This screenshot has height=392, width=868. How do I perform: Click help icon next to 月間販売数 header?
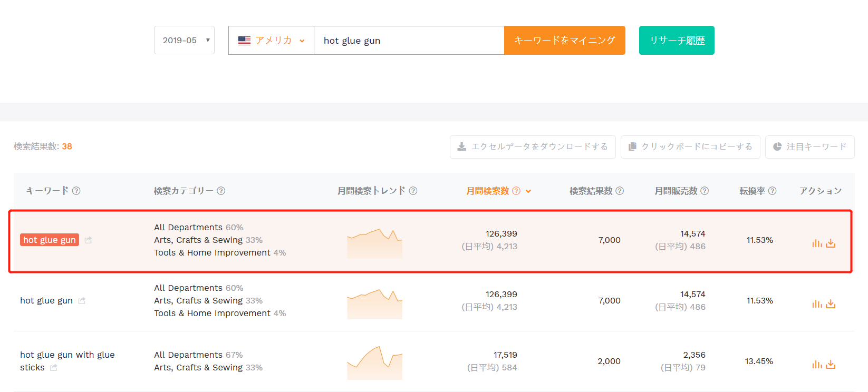[705, 191]
